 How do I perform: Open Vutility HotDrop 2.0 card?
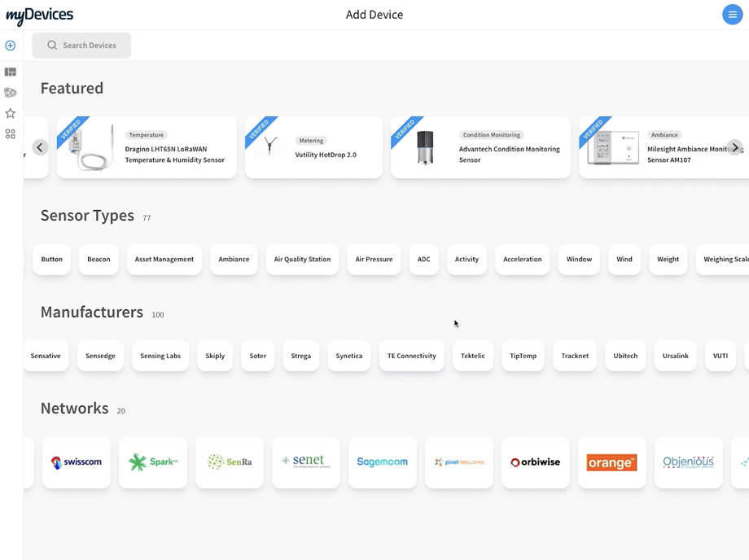tap(313, 147)
